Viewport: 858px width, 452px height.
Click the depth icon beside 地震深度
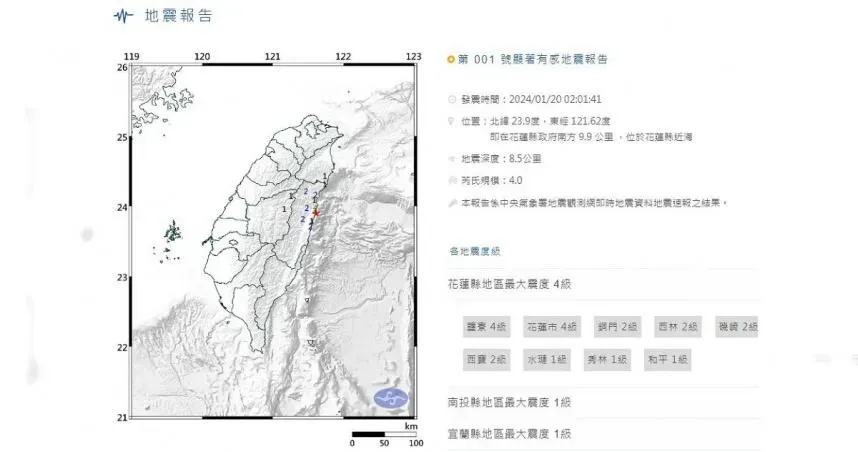pyautogui.click(x=453, y=160)
